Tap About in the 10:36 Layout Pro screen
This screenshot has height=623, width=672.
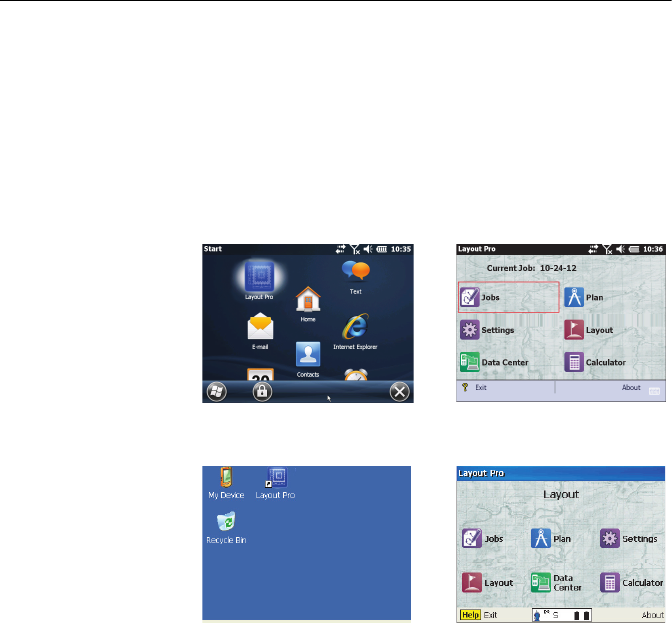[631, 387]
